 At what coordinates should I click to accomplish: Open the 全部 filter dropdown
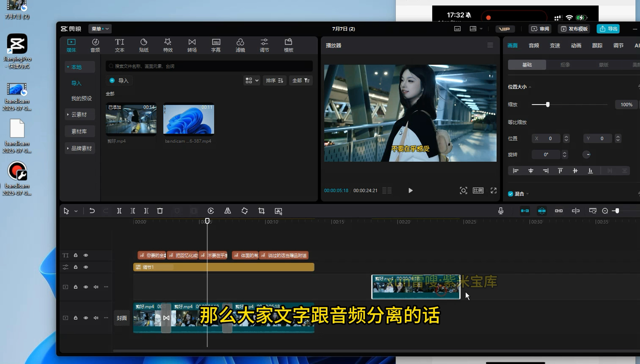(301, 81)
